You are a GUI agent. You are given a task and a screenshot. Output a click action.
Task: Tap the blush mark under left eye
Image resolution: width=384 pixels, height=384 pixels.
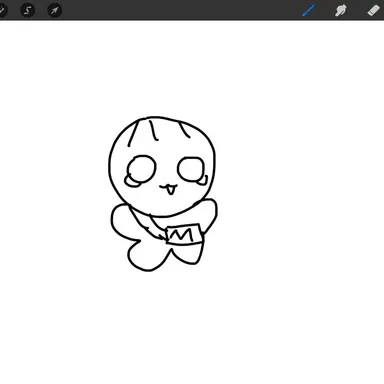[x=133, y=182]
